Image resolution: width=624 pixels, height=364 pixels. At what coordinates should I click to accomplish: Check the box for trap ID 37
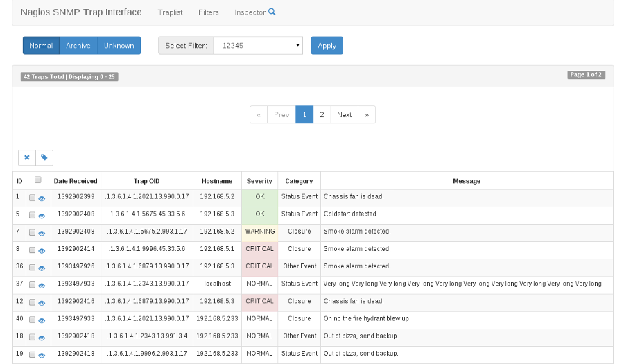32,285
